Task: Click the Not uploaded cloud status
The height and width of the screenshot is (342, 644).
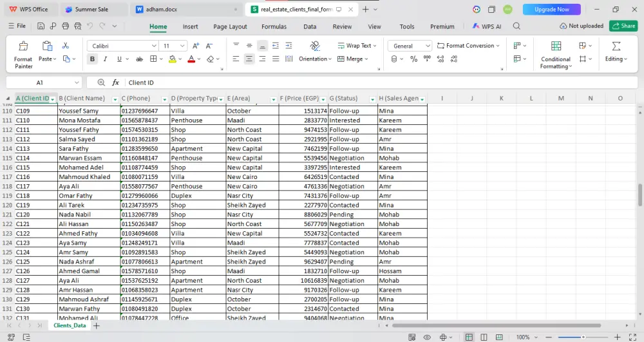Action: click(582, 26)
